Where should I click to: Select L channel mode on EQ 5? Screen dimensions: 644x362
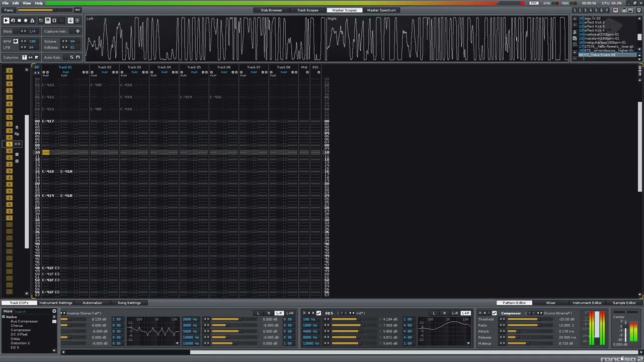coord(434,313)
